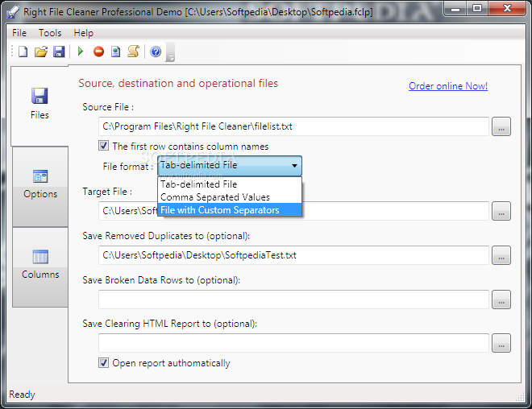Click the yellow scroll toolbar icon
The height and width of the screenshot is (409, 532).
[133, 52]
